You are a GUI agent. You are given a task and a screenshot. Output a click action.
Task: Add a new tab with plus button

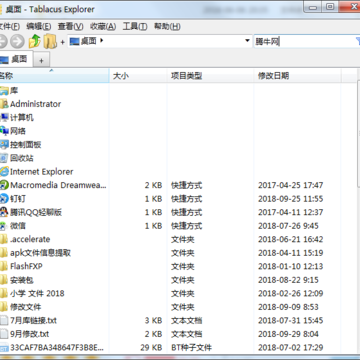coord(41,60)
